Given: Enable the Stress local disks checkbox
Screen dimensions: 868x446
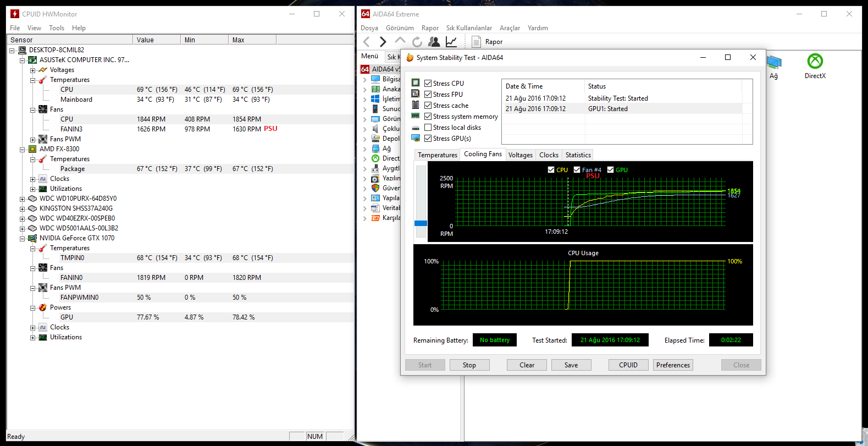Looking at the screenshot, I should point(428,127).
